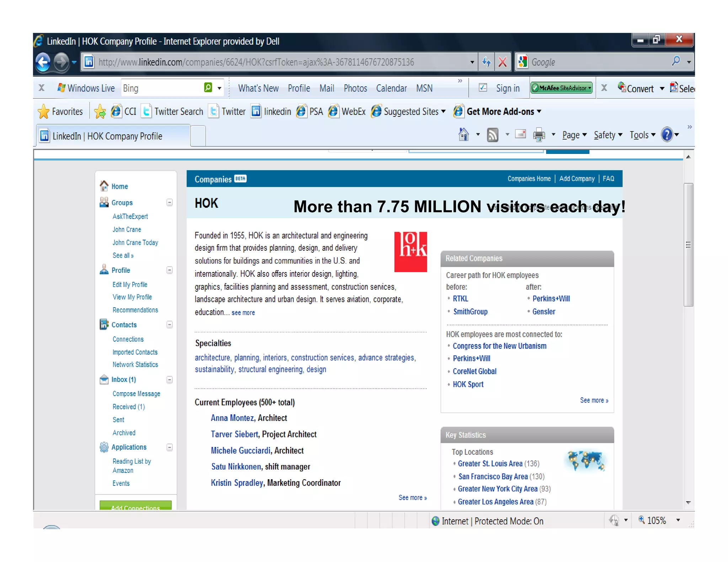Open a new blank tab

198,136
